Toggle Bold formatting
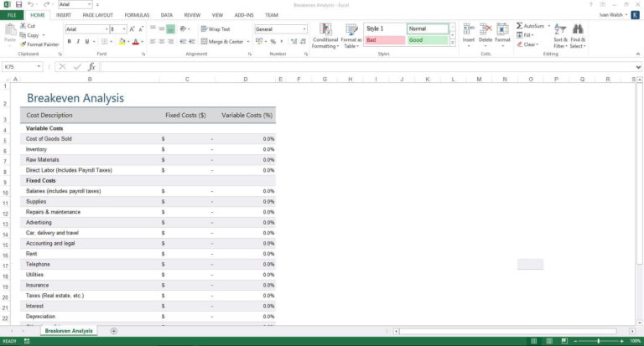The image size is (644, 346). pyautogui.click(x=68, y=41)
